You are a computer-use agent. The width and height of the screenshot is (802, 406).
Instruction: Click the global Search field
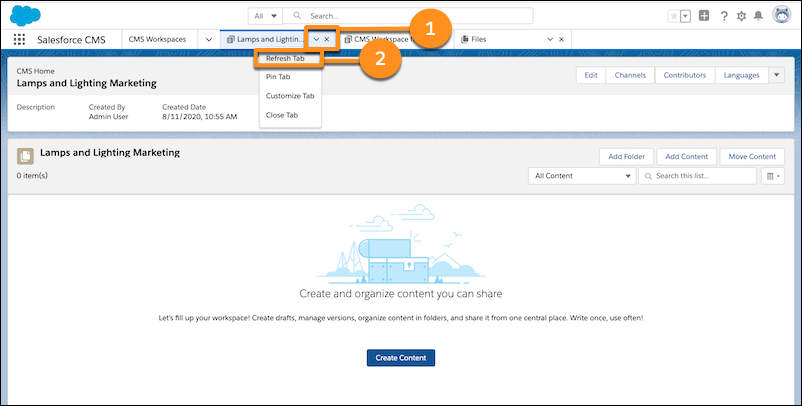pos(408,16)
